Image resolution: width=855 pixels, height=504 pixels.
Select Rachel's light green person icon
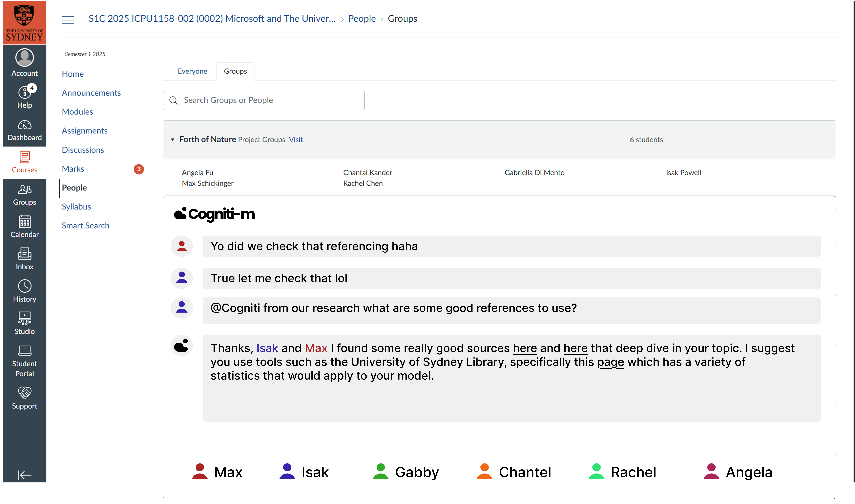(x=596, y=471)
